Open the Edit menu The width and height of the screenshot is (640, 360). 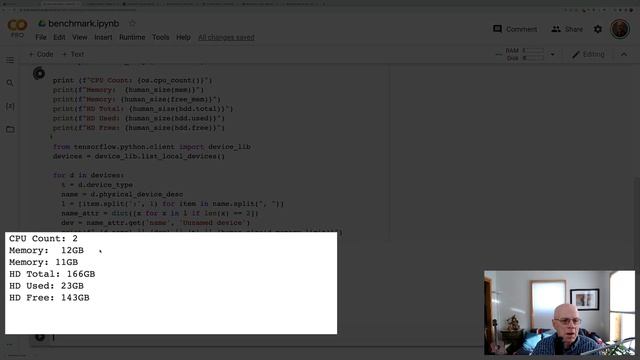click(59, 37)
